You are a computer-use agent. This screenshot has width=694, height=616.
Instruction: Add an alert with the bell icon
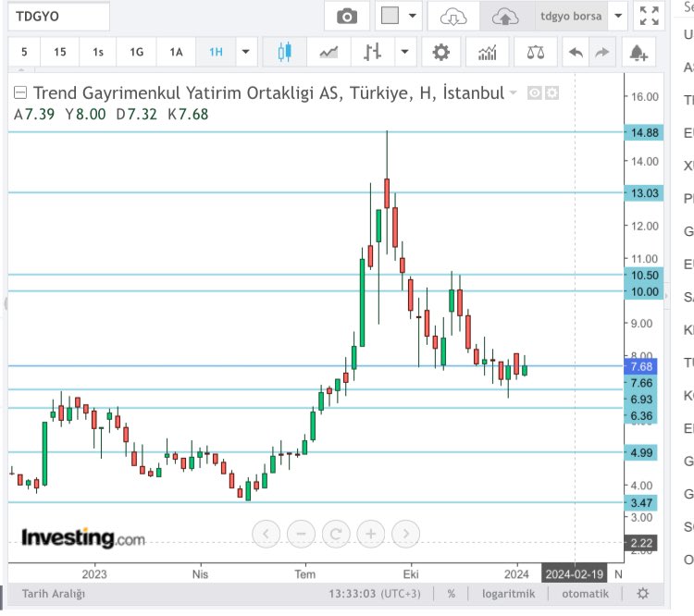(638, 53)
